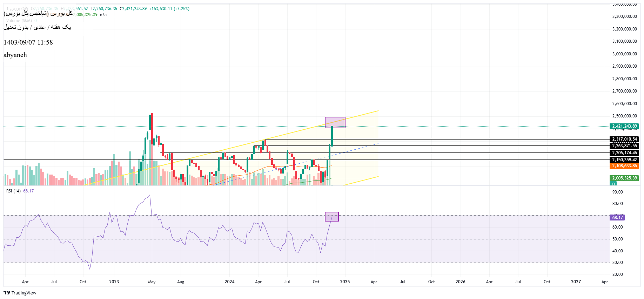Click the +163,630.11 (+7.25%) change value
Screen dimensions: 644x299
coord(169,9)
